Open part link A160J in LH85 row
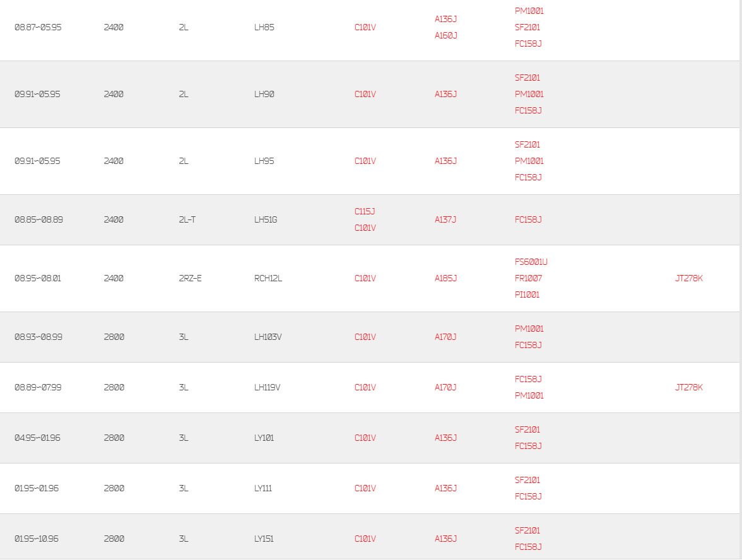742x560 pixels. pos(445,35)
